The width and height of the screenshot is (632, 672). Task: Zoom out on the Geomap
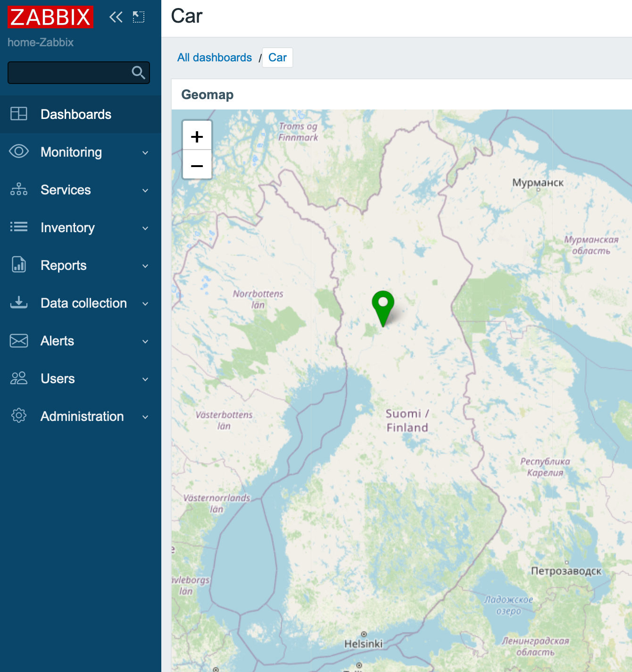[197, 166]
